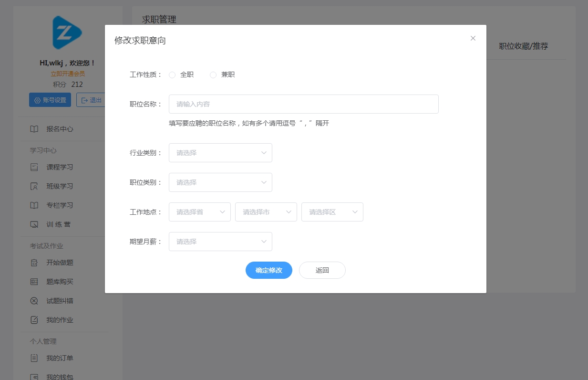588x380 pixels.
Task: Click the 题库购买 icon
Action: [x=34, y=282]
